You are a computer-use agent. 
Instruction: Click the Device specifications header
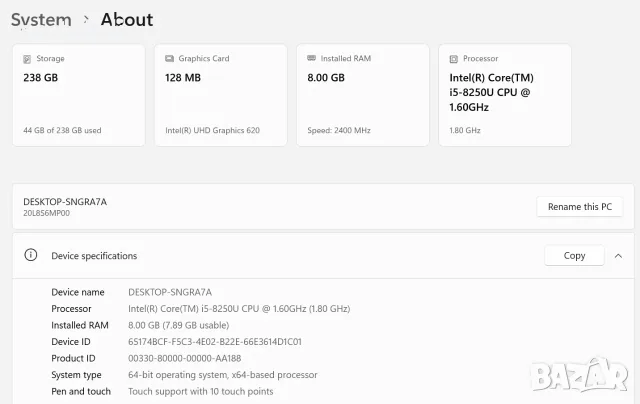pos(323,256)
